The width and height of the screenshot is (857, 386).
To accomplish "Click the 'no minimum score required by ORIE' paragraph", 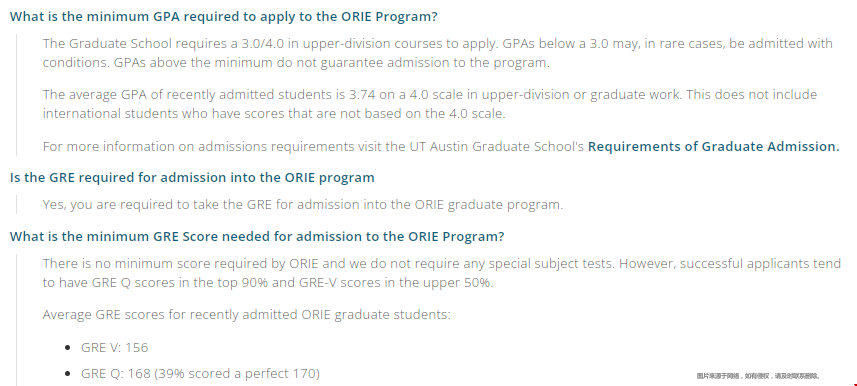I will [x=442, y=273].
